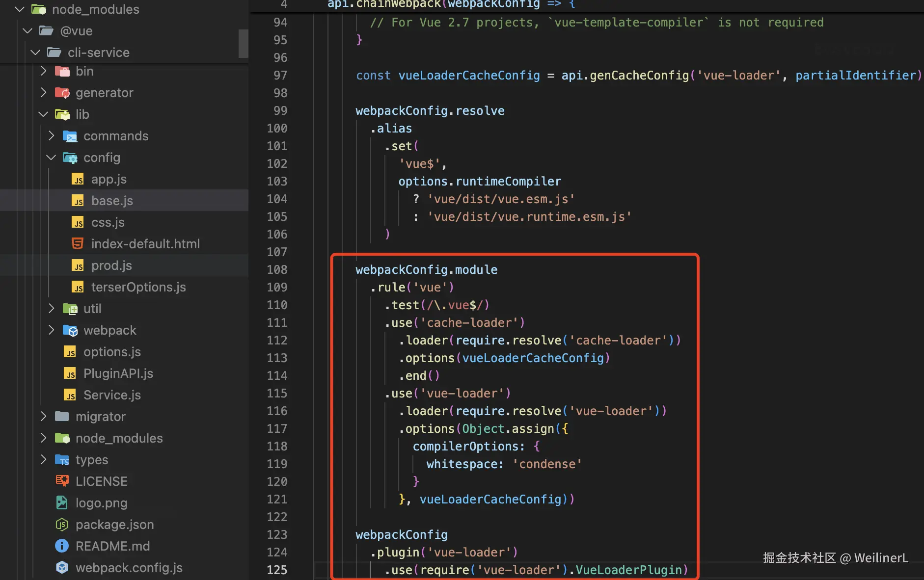Click 'vue/dist/vue.runtime.esm.js' string on line 105
Screen dimensions: 924x580
pos(529,217)
